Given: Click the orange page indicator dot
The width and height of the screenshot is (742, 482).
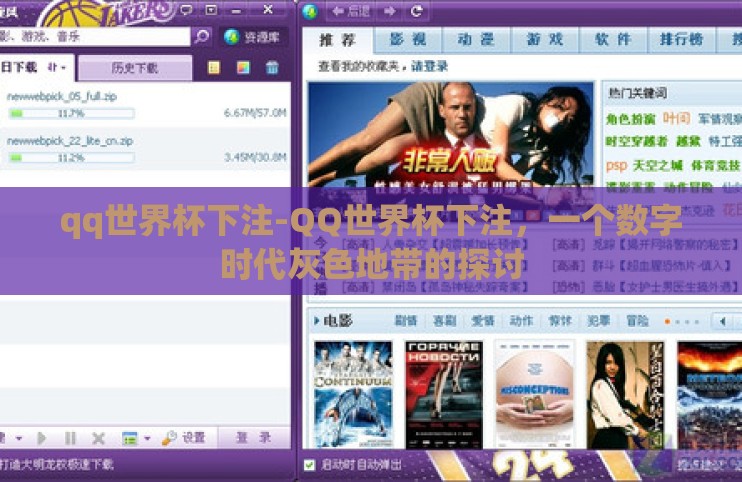Looking at the screenshot, I should point(667,322).
